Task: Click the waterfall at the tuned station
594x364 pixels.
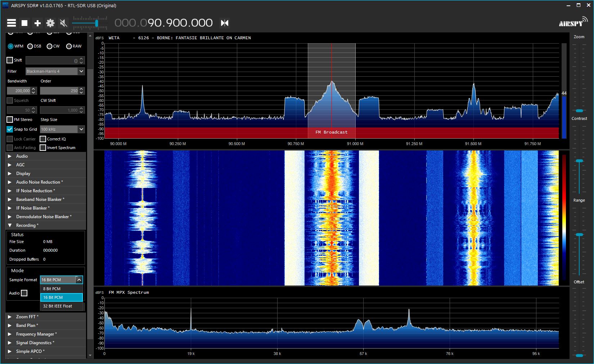Action: [332, 218]
